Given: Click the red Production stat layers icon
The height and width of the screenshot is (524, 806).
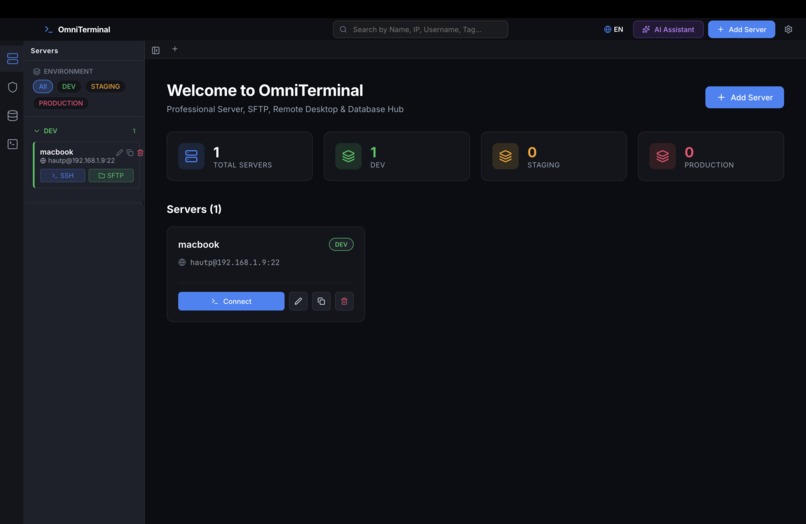Looking at the screenshot, I should pos(662,156).
